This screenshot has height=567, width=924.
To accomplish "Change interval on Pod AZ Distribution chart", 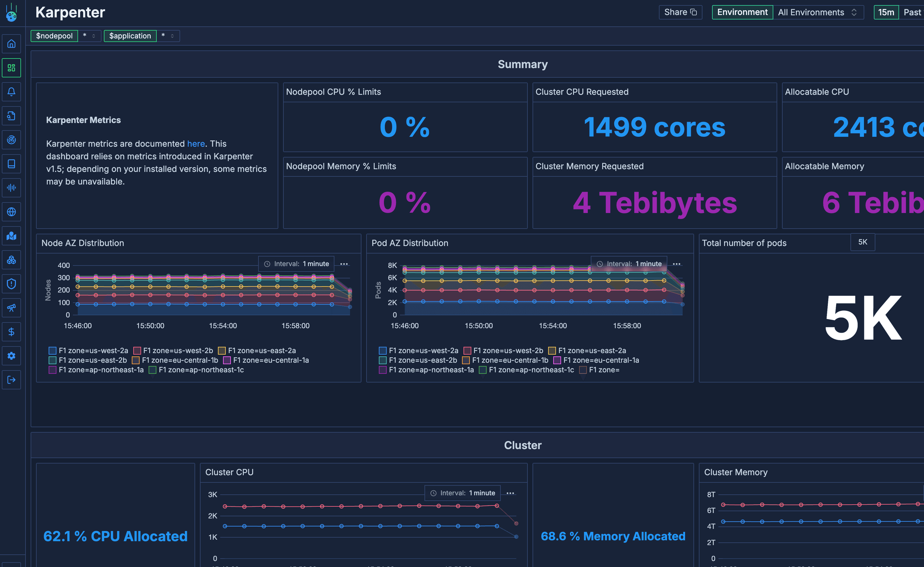I will coord(629,264).
